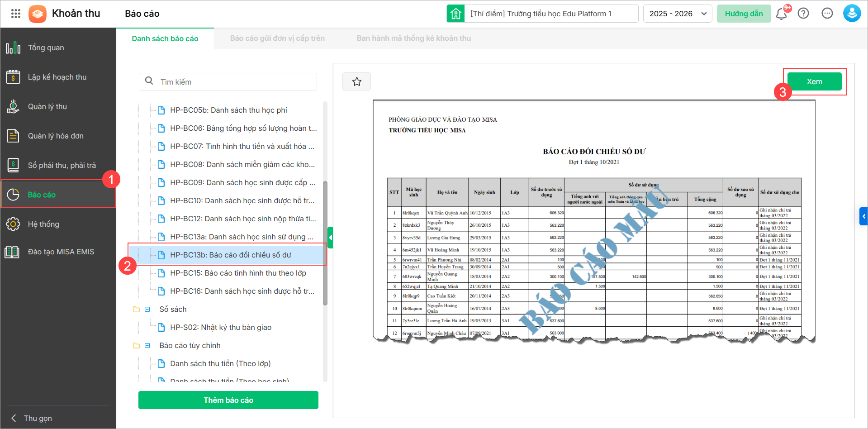This screenshot has height=429, width=868.
Task: Click the Đào tạo MISA EMIS book icon
Action: [x=12, y=252]
